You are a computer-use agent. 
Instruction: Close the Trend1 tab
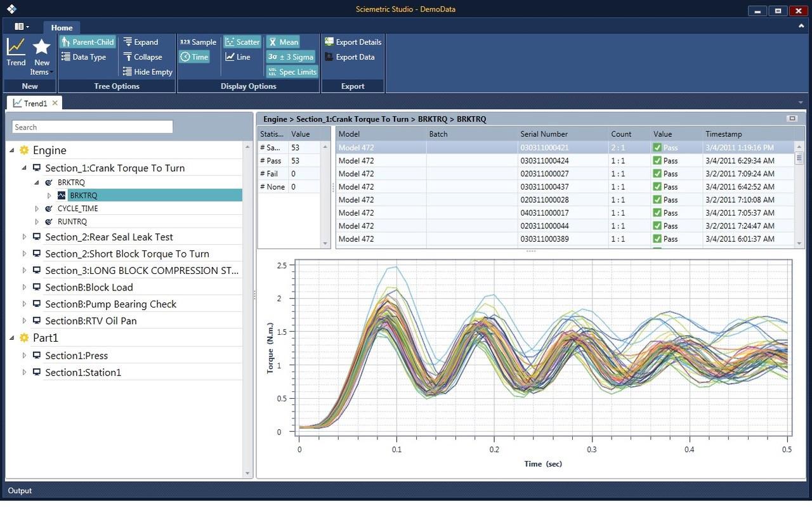point(55,103)
